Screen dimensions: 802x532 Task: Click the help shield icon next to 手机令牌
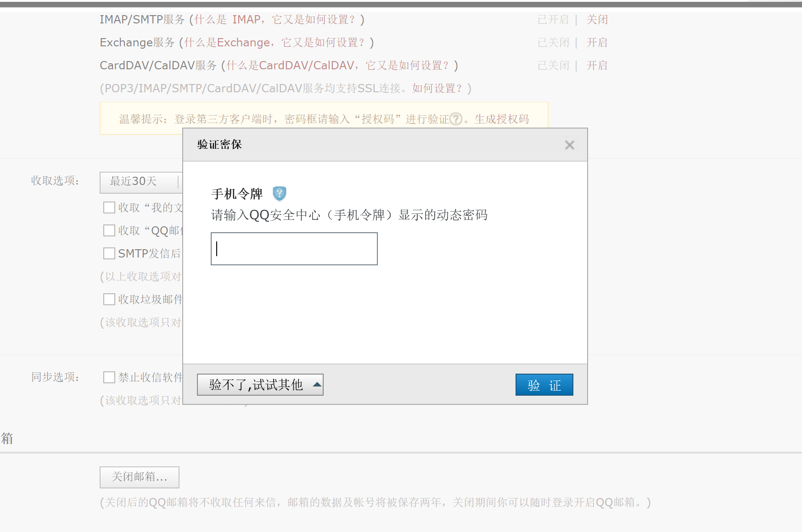[279, 194]
